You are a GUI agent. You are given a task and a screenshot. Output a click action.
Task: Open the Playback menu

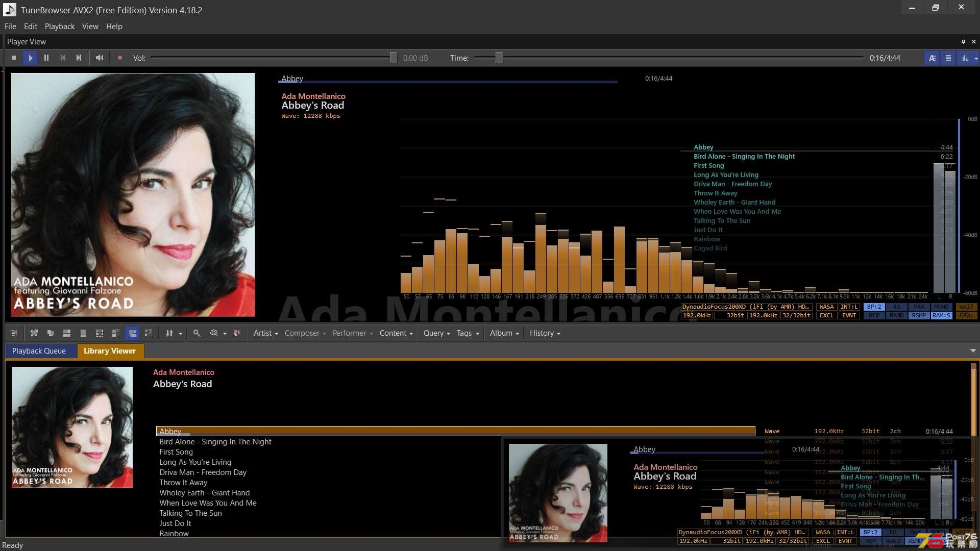60,27
